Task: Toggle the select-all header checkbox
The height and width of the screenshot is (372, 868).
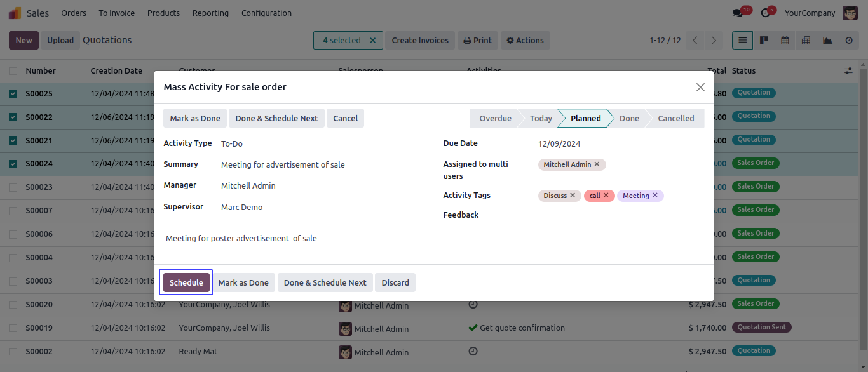Action: (x=13, y=71)
